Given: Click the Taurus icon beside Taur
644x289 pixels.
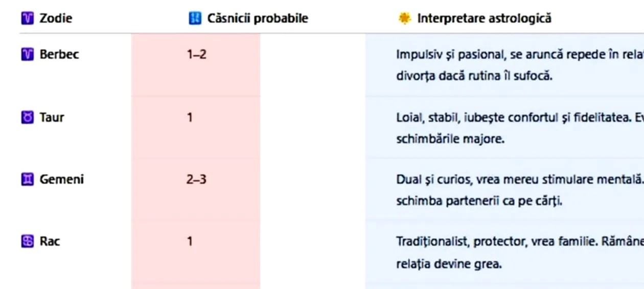Looking at the screenshot, I should [x=27, y=118].
